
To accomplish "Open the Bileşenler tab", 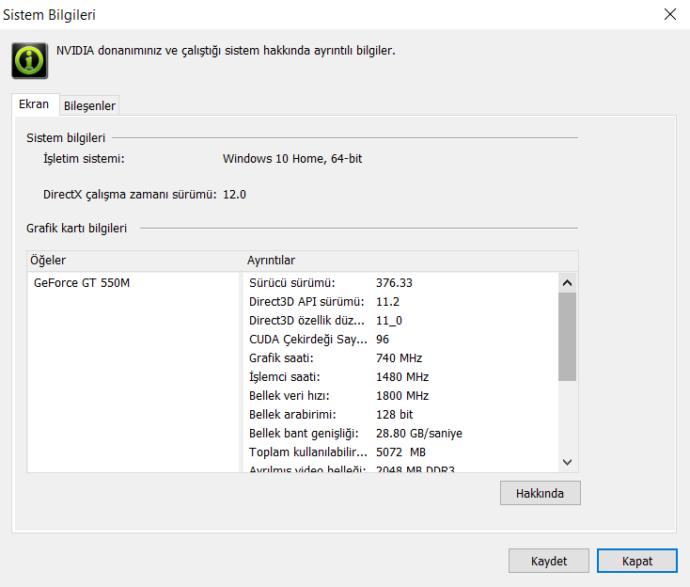I will pyautogui.click(x=89, y=106).
